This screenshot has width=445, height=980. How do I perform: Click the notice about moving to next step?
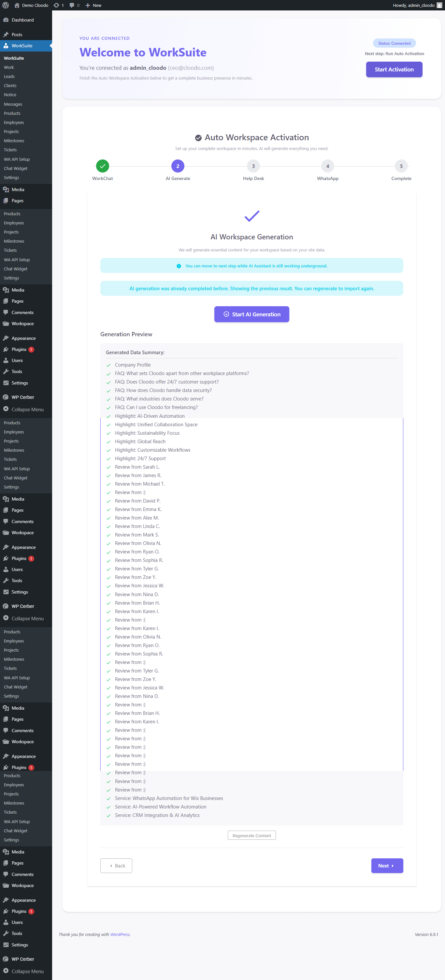click(x=251, y=265)
